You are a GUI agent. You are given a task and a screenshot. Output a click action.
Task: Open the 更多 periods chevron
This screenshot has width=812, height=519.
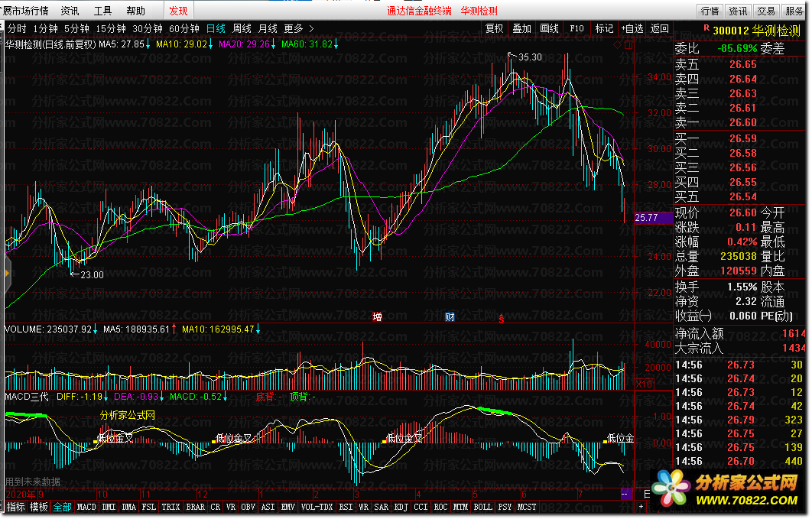[311, 28]
